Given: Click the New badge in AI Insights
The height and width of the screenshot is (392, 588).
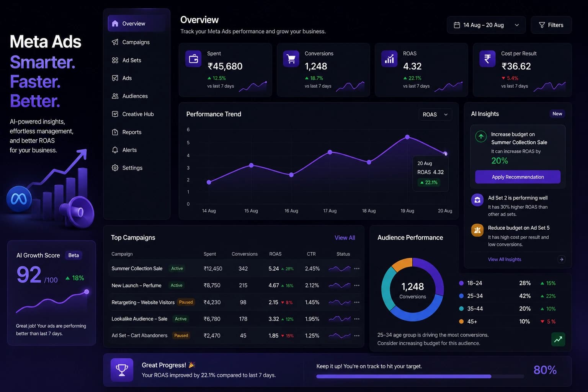Looking at the screenshot, I should pos(557,114).
